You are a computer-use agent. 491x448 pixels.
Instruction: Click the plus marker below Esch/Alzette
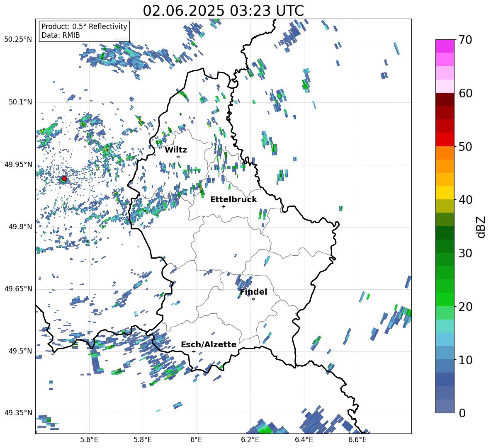coord(194,351)
